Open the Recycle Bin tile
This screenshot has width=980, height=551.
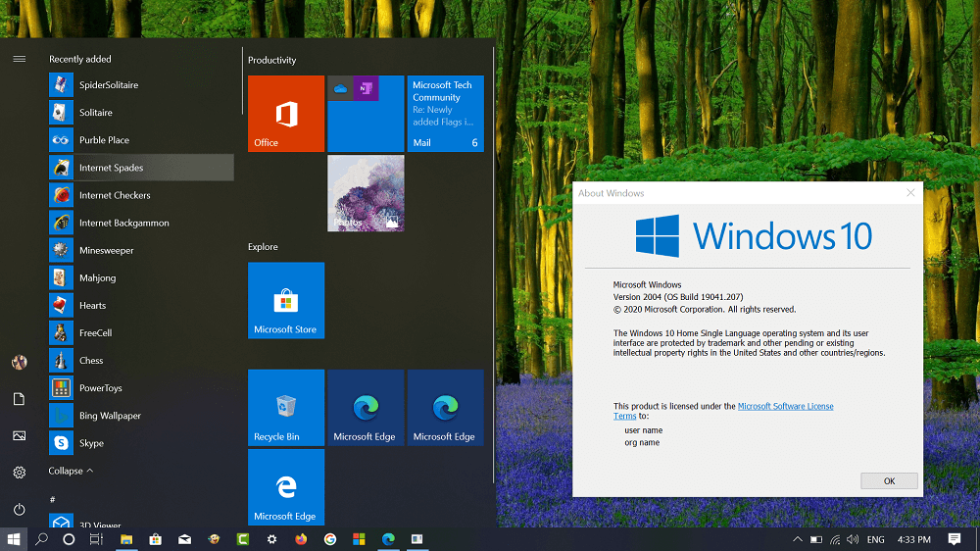285,407
